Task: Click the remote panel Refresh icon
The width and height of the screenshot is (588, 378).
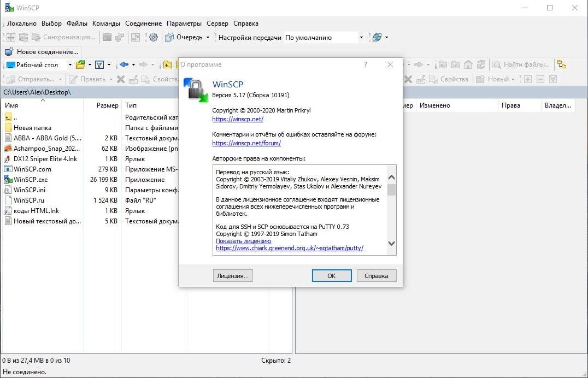Action: tap(481, 64)
